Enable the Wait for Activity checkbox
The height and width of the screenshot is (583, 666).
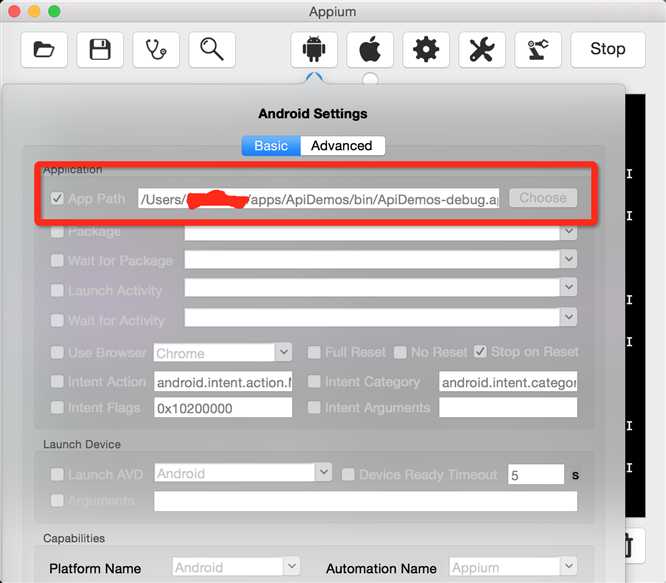[x=57, y=320]
